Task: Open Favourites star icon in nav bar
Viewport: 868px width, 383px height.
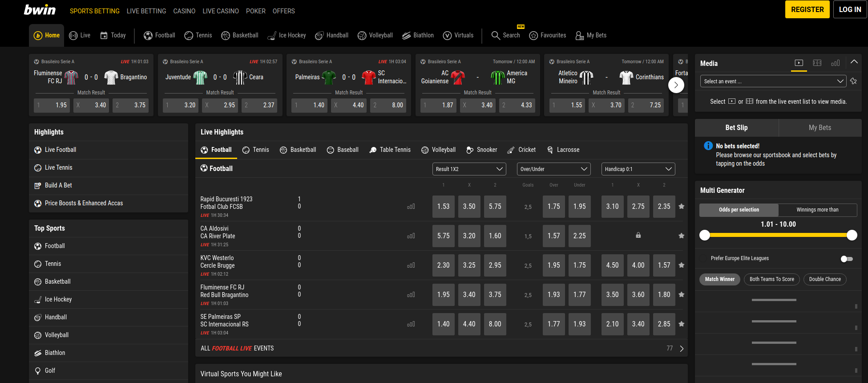Action: [x=533, y=36]
